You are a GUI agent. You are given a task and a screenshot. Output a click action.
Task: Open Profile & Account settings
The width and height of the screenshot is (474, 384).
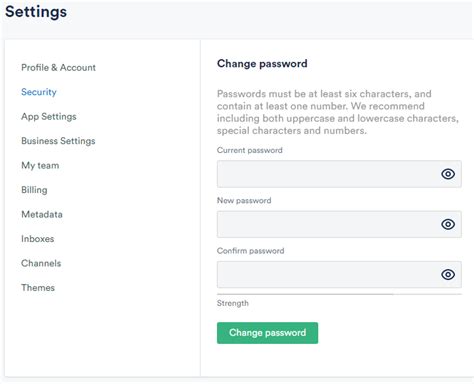tap(58, 67)
